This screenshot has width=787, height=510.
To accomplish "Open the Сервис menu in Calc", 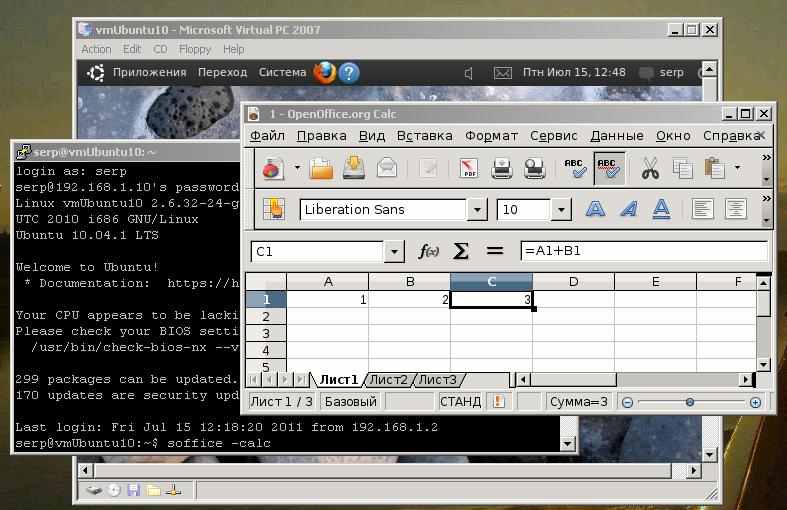I will click(554, 136).
